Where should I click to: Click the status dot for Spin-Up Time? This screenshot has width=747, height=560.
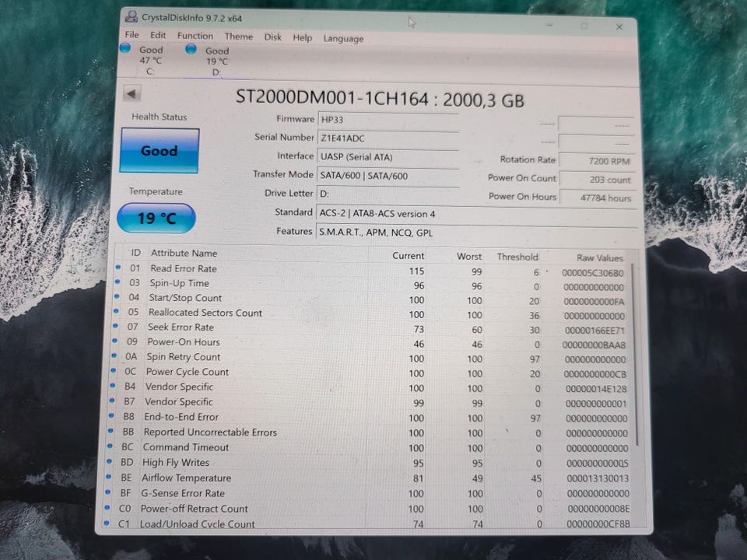point(117,282)
